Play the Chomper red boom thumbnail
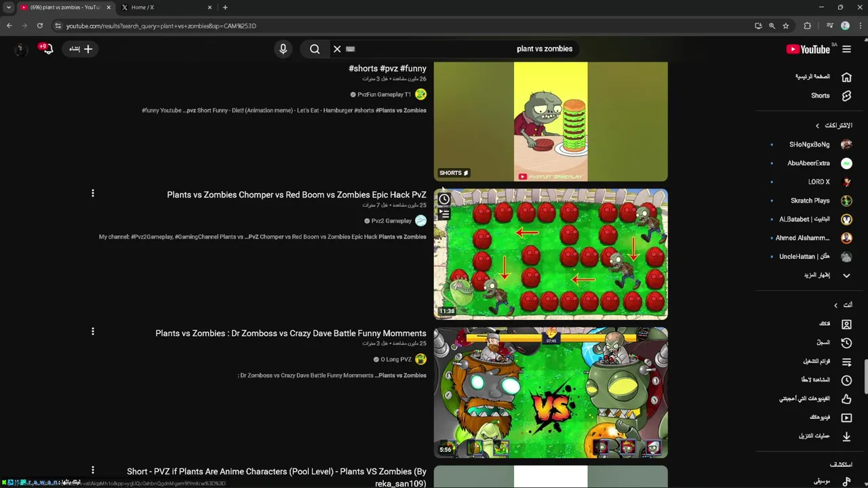The image size is (868, 488). (551, 254)
